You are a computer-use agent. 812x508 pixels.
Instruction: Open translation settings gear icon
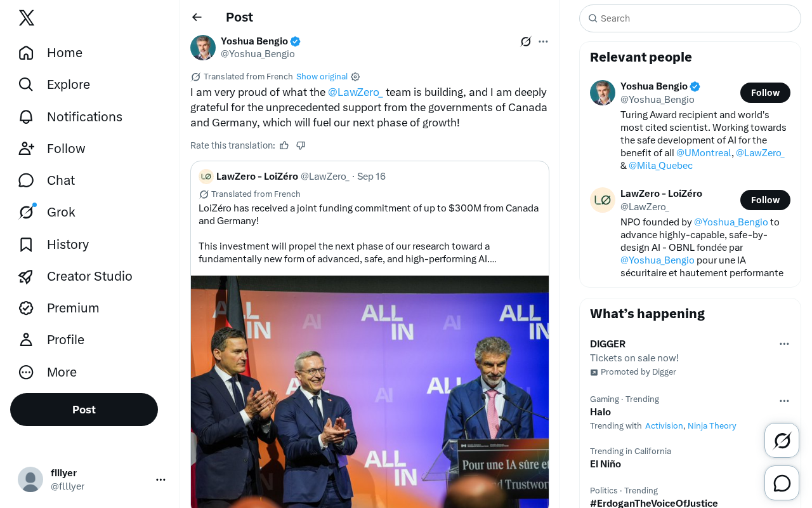355,77
